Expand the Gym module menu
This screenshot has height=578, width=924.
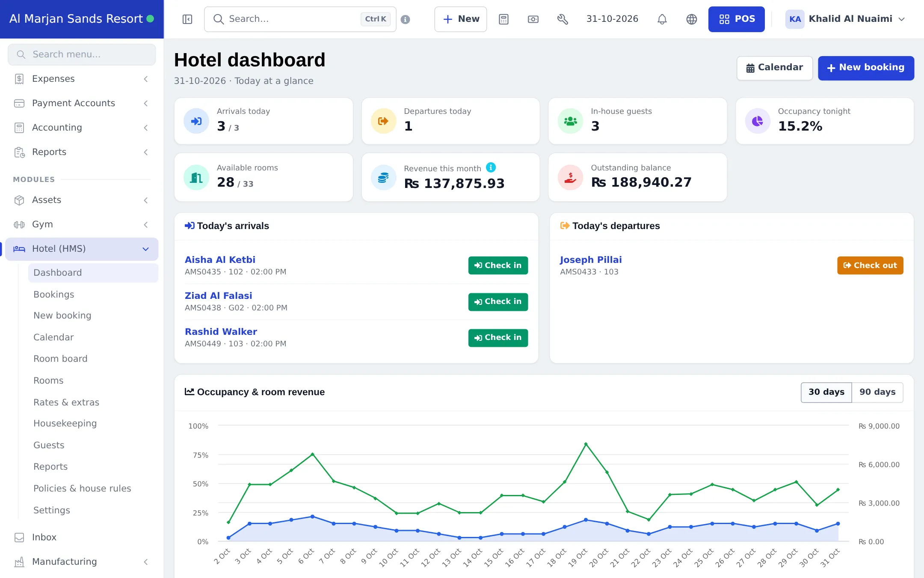(82, 224)
